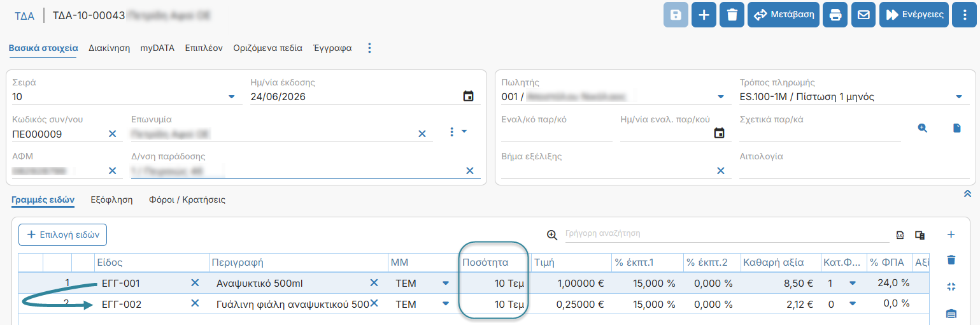Clear the Δ/νση παράδοσης field
Image resolution: width=980 pixels, height=325 pixels.
coord(470,171)
